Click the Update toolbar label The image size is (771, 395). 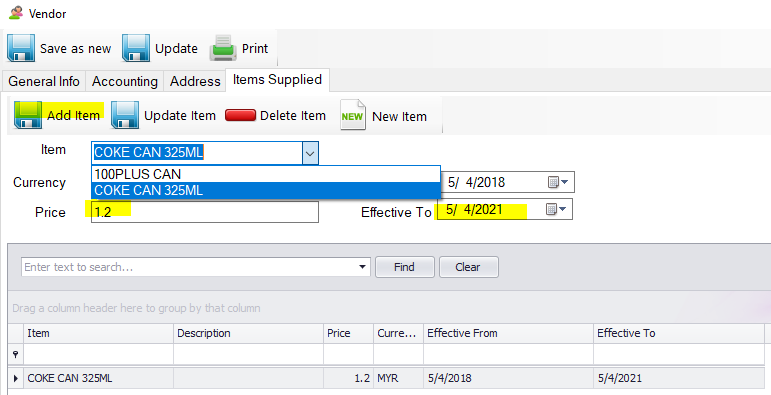click(176, 49)
